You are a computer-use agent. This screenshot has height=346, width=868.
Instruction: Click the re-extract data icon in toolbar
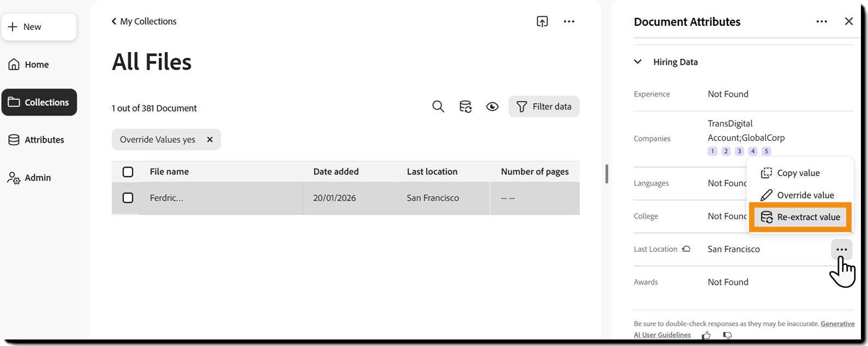[x=465, y=106]
